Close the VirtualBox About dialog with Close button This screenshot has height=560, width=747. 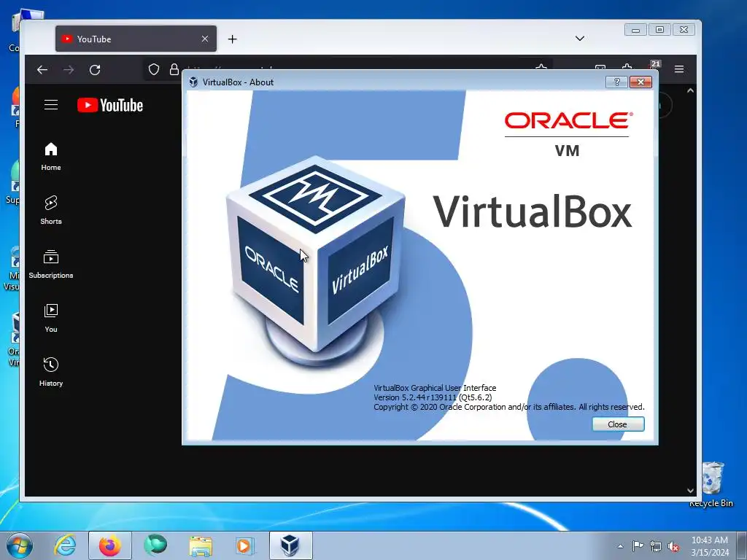click(618, 424)
